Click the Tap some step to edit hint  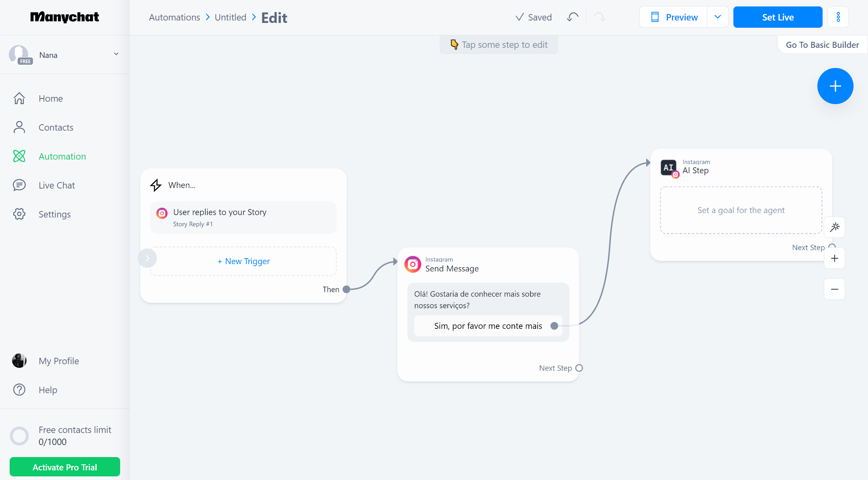(x=499, y=45)
